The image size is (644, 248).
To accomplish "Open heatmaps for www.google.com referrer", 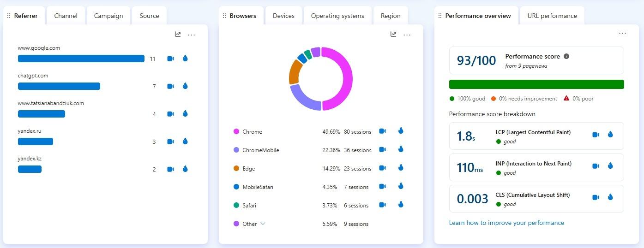I will point(185,58).
